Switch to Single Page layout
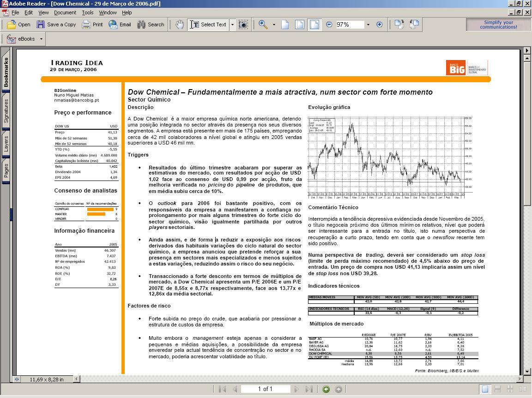532x398 pixels. tap(485, 389)
